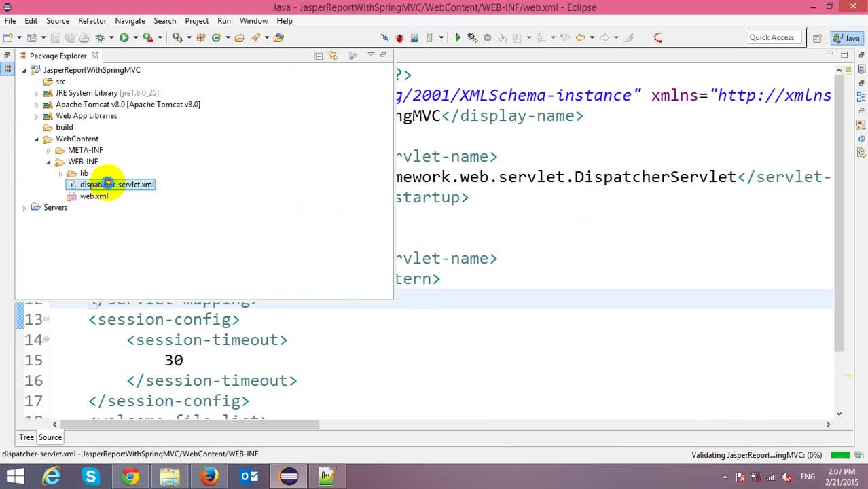Collapse the JasperReportWithSpringMVC project node
This screenshot has width=868, height=489.
(24, 70)
